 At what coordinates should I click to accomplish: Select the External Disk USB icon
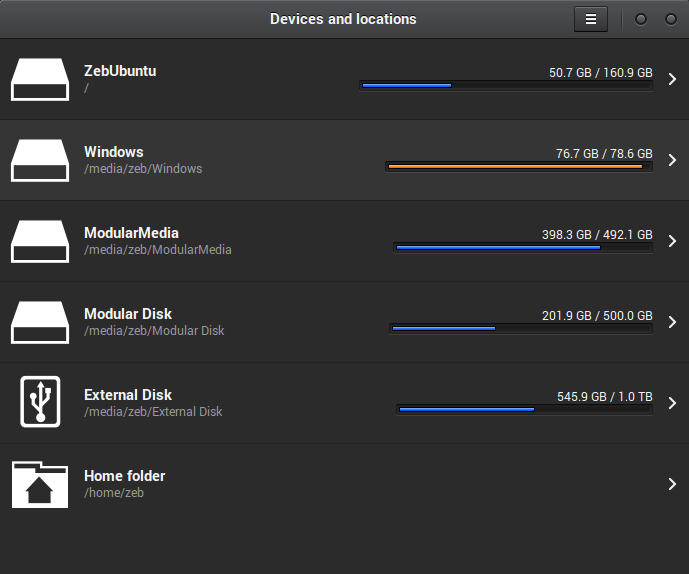point(40,403)
